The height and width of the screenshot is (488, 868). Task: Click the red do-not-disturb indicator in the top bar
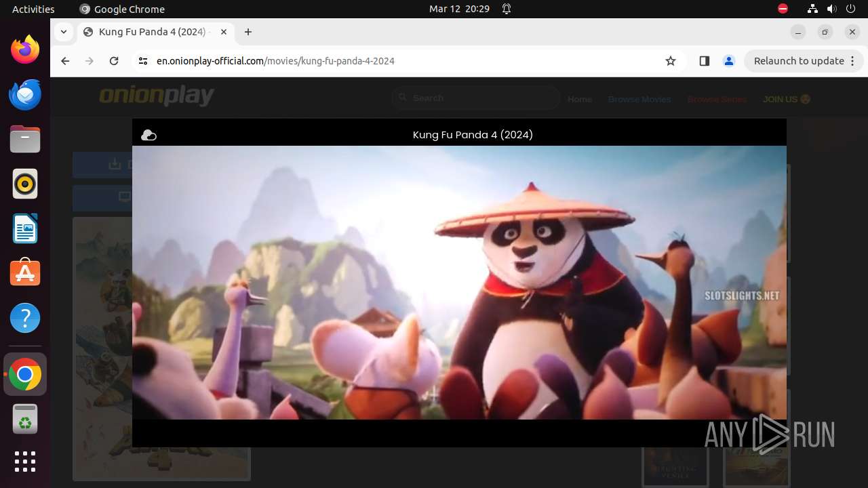coord(783,9)
